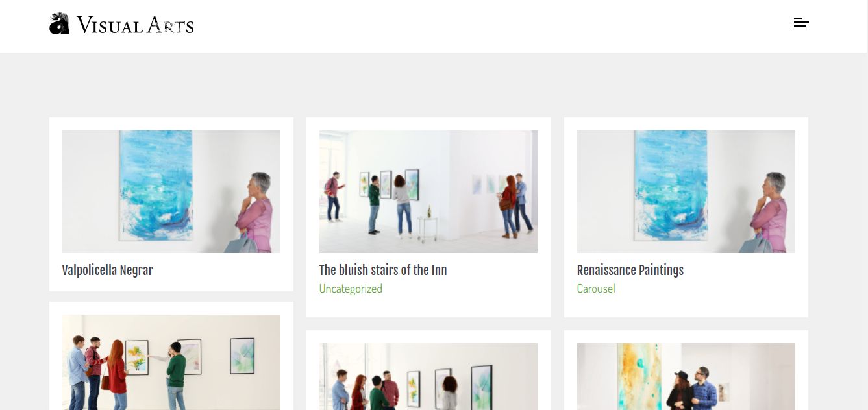Open the Renaissance Paintings post title
The width and height of the screenshot is (868, 410).
click(x=630, y=270)
